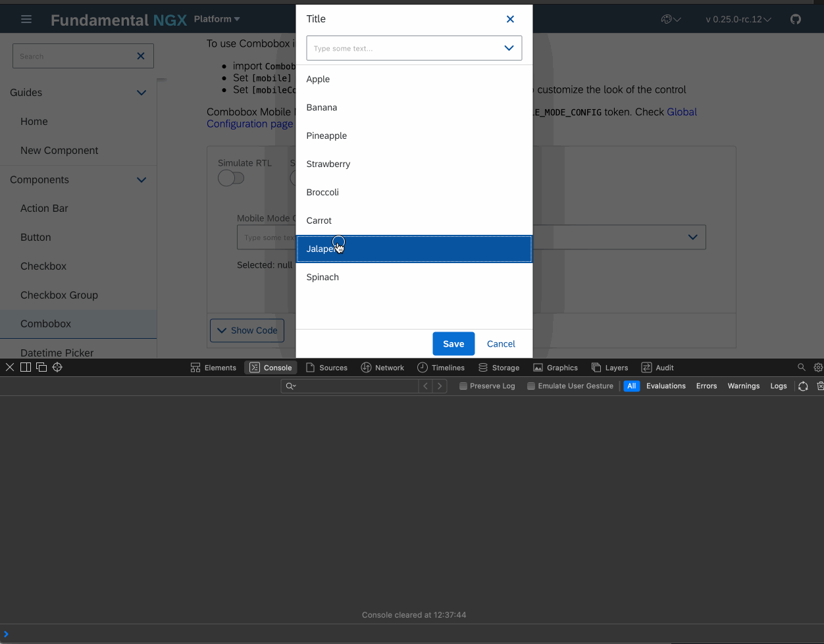Screen dimensions: 824x644
Task: Switch to the Elements tab
Action: [213, 368]
